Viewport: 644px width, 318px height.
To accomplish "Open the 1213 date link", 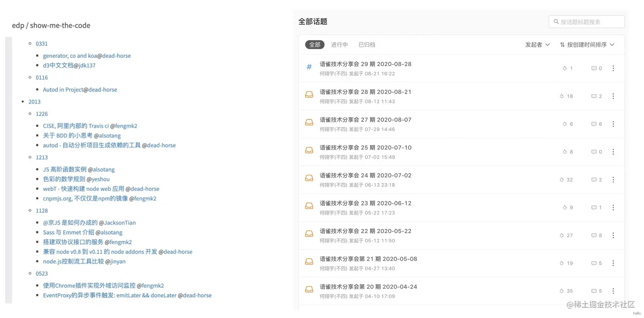I will pos(42,157).
